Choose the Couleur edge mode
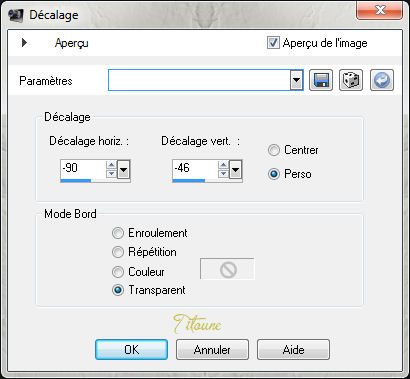Viewport: 410px width, 379px height. click(118, 272)
